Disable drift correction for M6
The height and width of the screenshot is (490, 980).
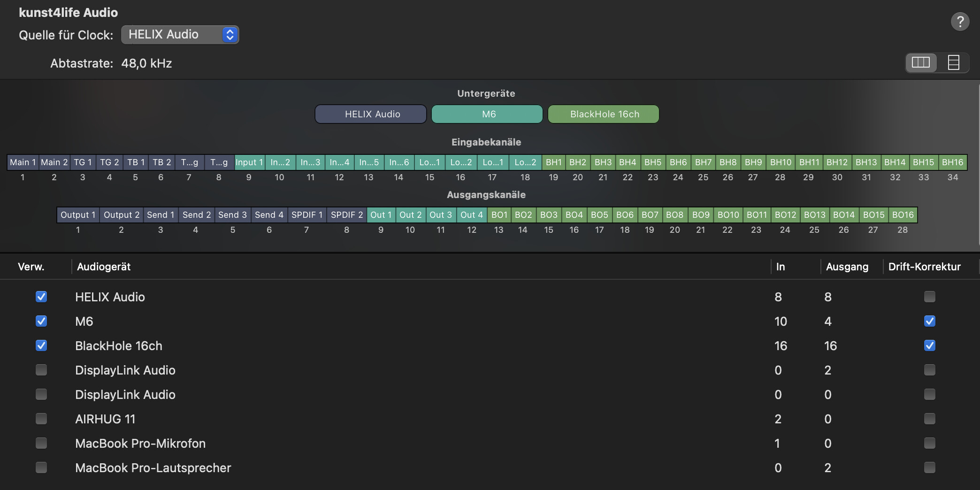(929, 321)
